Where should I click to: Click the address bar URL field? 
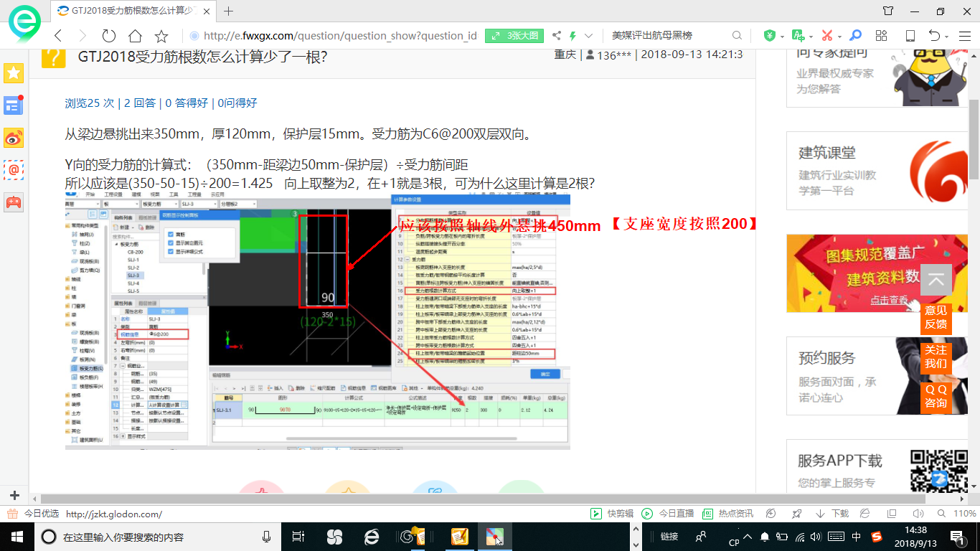340,36
